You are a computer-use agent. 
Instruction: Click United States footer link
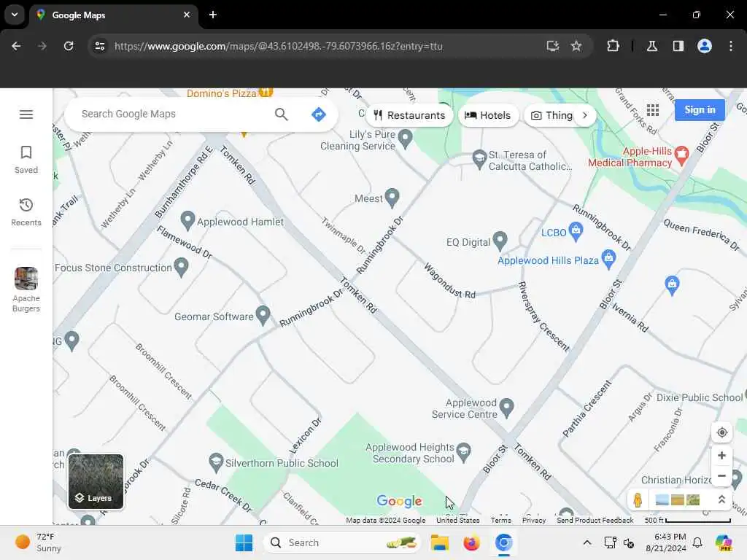click(458, 521)
